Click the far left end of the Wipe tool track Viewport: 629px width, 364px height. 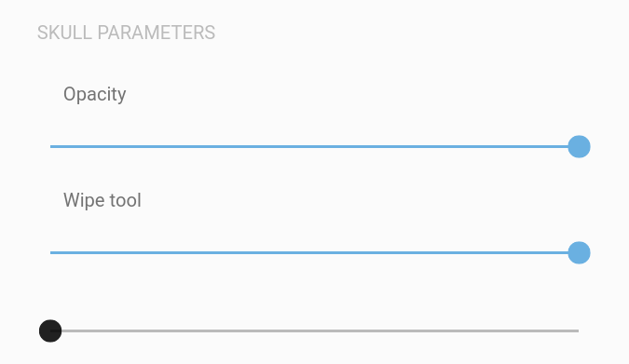tap(51, 253)
